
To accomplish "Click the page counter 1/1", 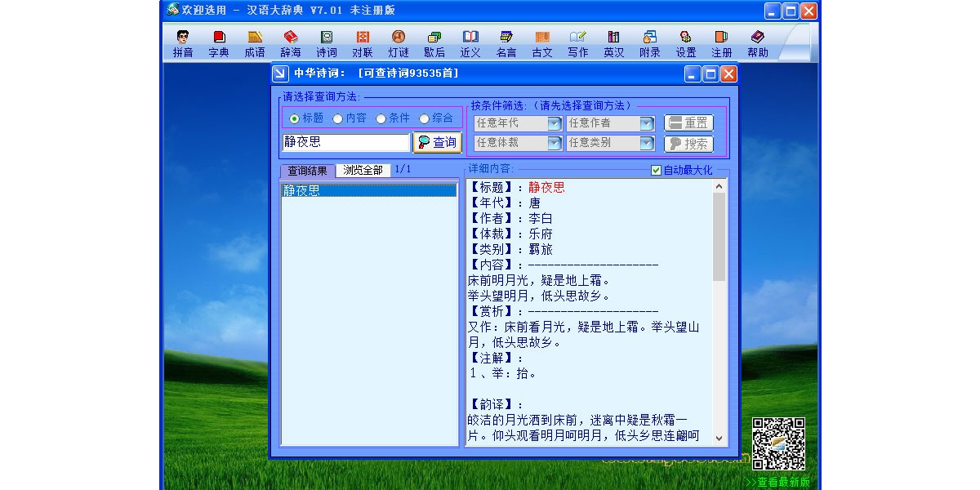I will coord(403,170).
